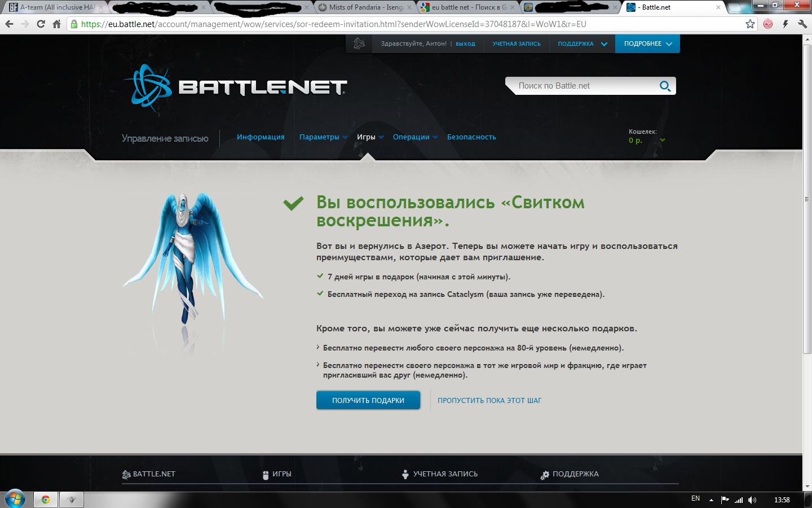Open the 13:58 taskbar clock

[782, 500]
